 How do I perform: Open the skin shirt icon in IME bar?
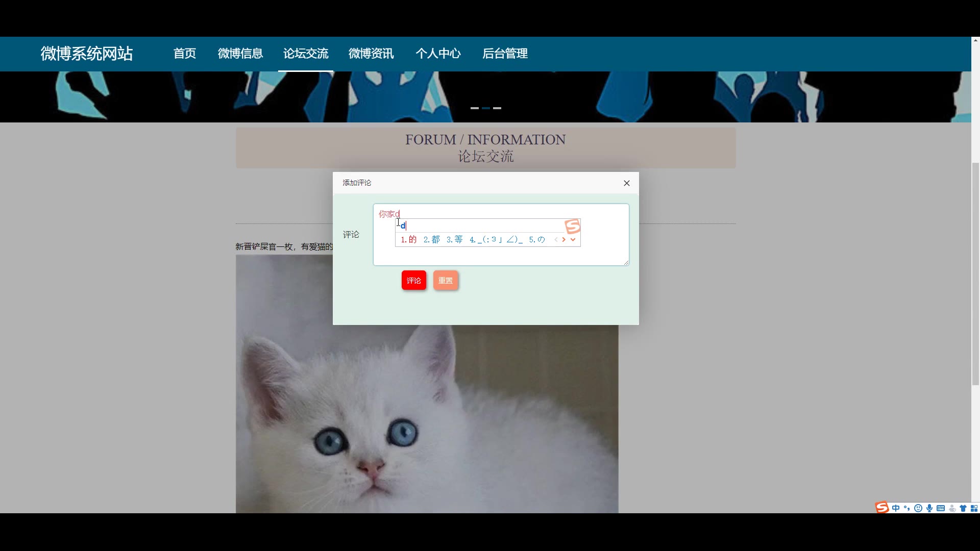[963, 508]
